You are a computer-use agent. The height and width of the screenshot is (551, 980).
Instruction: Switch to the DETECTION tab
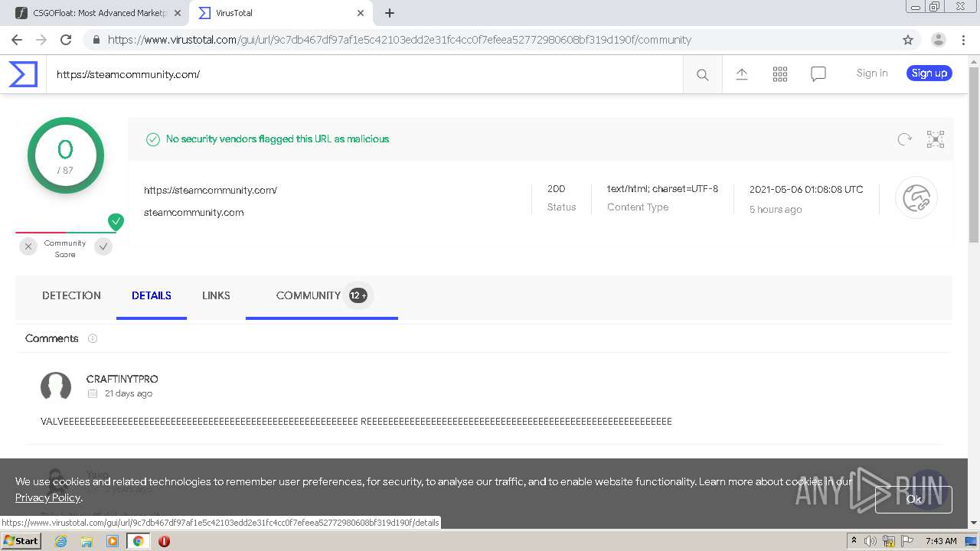pyautogui.click(x=71, y=295)
